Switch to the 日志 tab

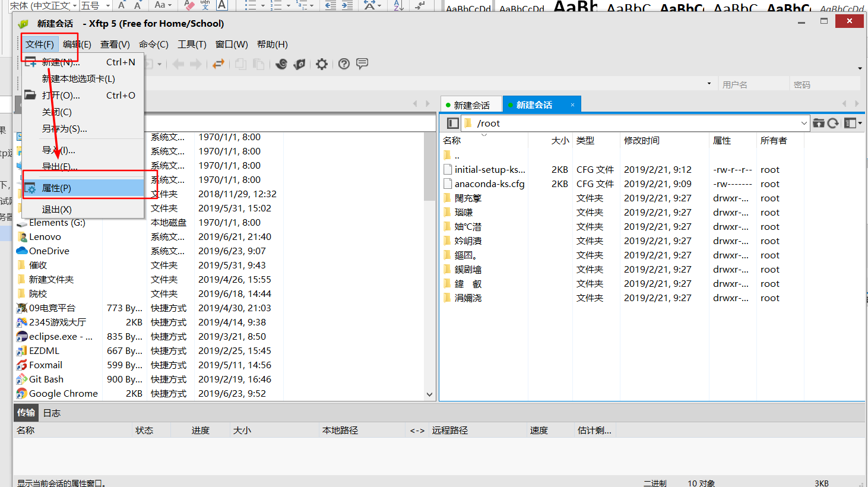coord(52,412)
